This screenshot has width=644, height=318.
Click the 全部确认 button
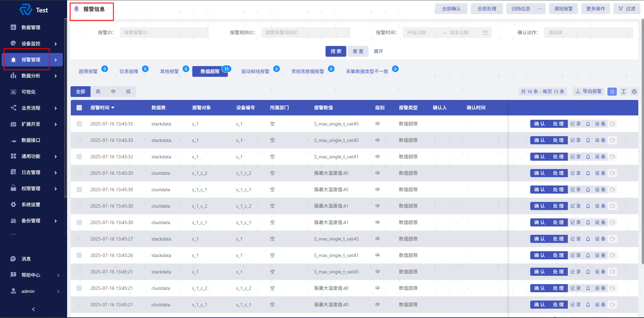point(451,9)
